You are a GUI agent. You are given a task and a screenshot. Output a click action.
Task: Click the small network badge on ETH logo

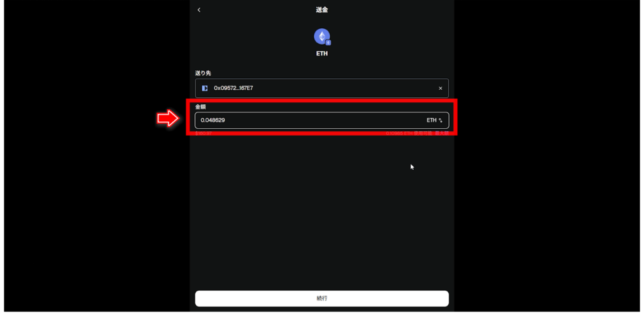pos(328,42)
